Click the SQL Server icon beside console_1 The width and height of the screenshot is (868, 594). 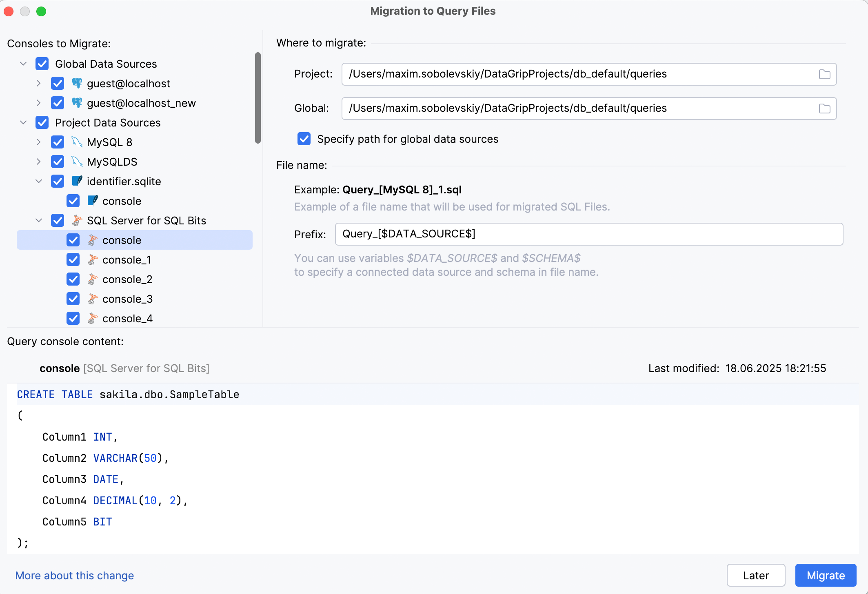93,260
